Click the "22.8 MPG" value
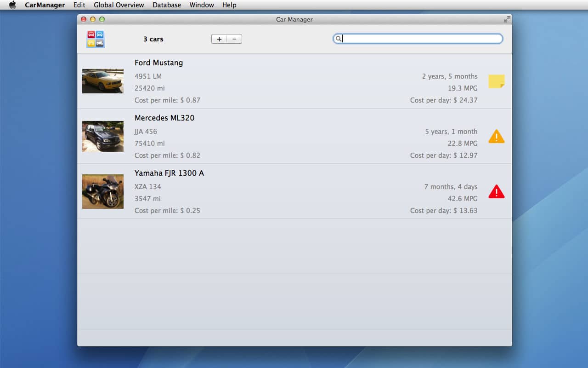The height and width of the screenshot is (368, 588). (463, 144)
